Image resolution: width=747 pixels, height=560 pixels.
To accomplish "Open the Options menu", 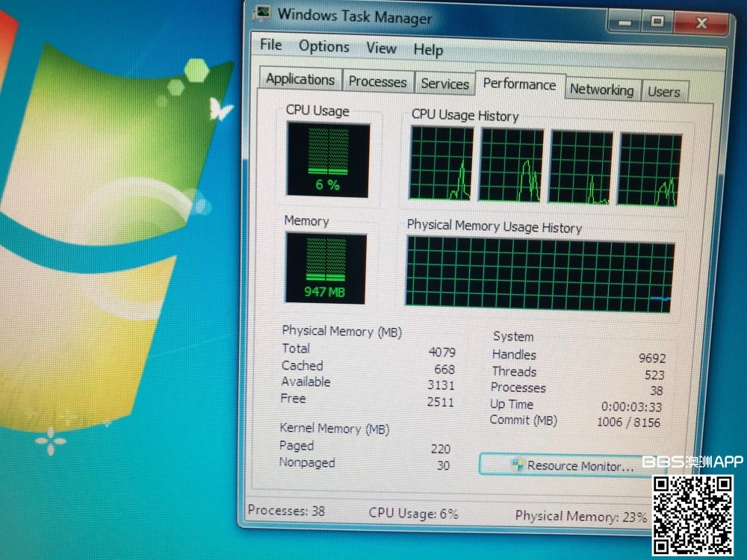I will (x=324, y=46).
